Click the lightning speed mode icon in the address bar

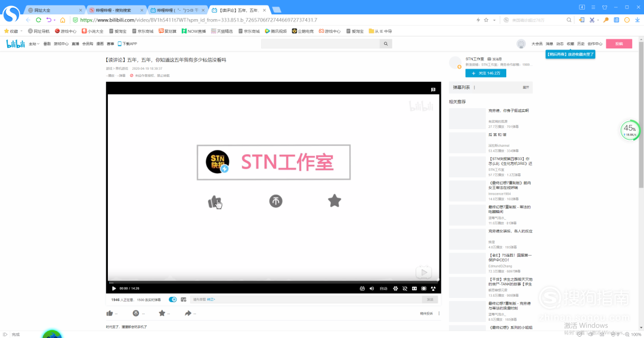tap(478, 20)
